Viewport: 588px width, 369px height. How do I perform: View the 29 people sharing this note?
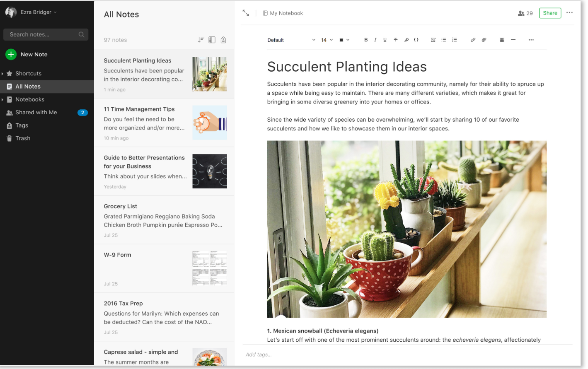pyautogui.click(x=525, y=13)
